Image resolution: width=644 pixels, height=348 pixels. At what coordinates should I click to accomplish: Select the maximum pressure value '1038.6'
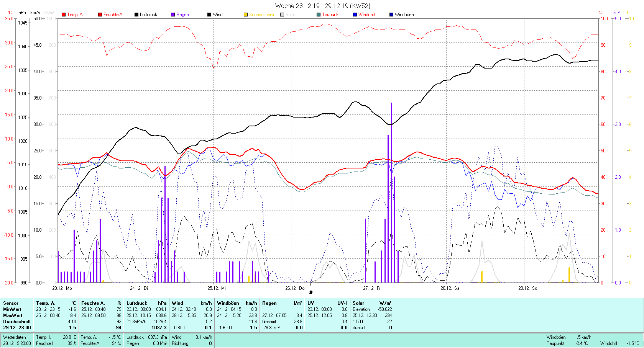click(x=160, y=315)
